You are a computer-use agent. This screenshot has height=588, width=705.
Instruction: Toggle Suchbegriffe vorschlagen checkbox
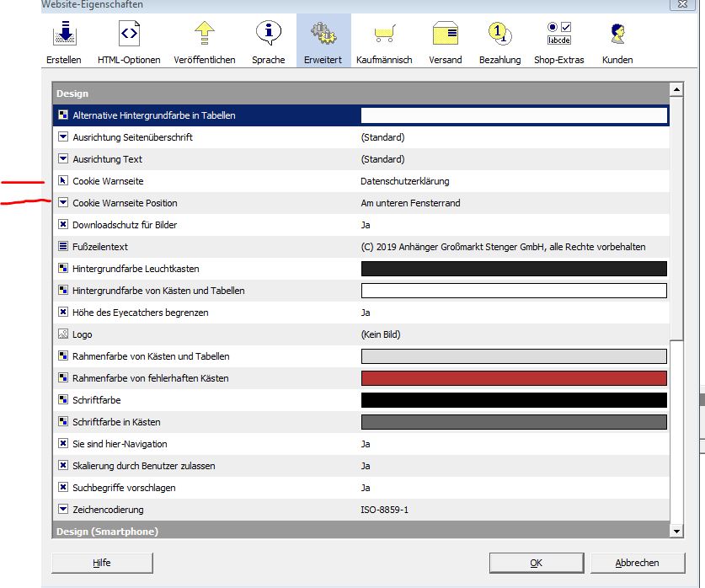coord(63,488)
